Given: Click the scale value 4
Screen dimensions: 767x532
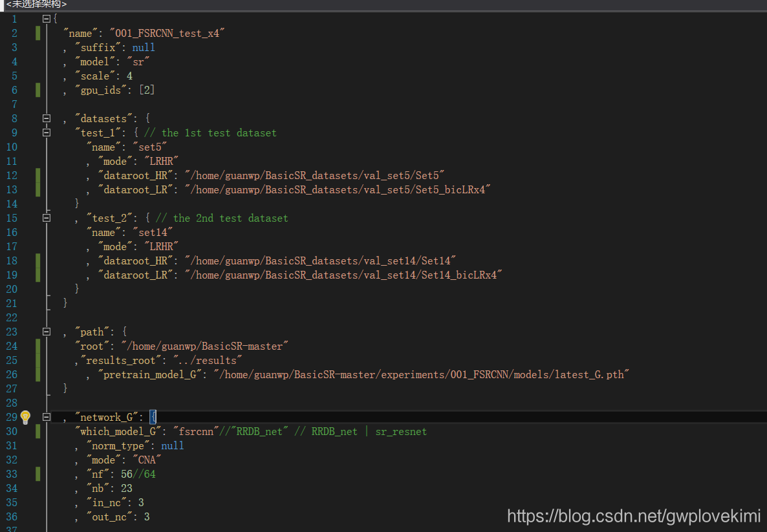Looking at the screenshot, I should (x=129, y=76).
